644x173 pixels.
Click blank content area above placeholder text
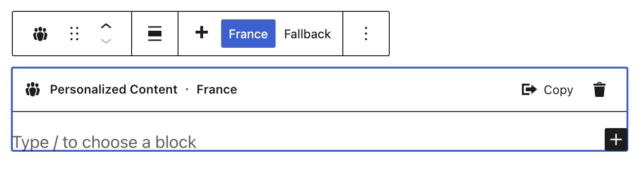coord(308,122)
